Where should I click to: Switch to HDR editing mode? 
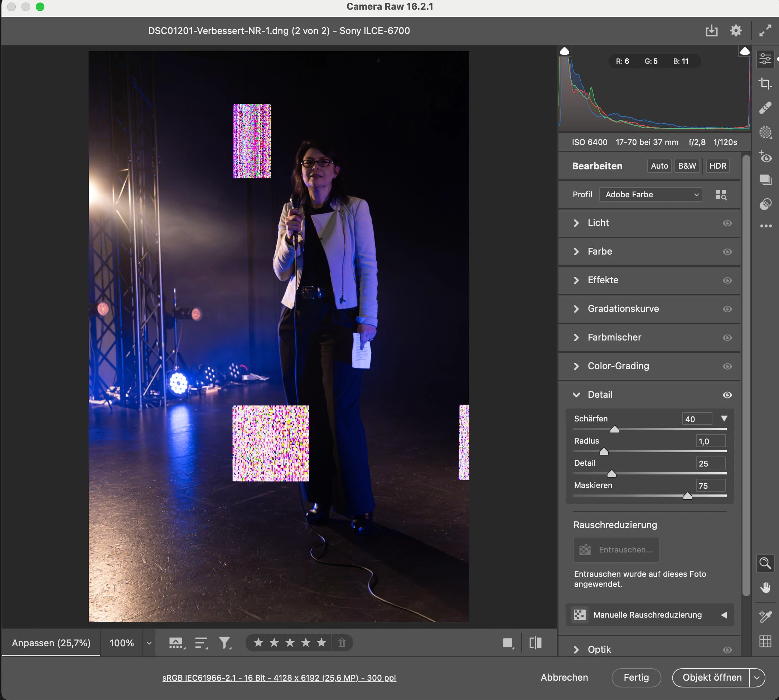(x=717, y=166)
